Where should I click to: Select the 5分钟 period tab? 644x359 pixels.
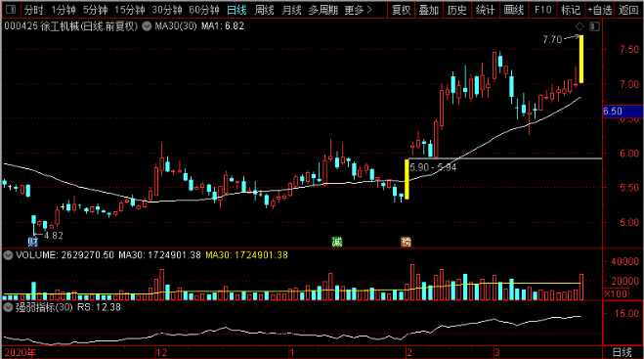click(x=96, y=10)
